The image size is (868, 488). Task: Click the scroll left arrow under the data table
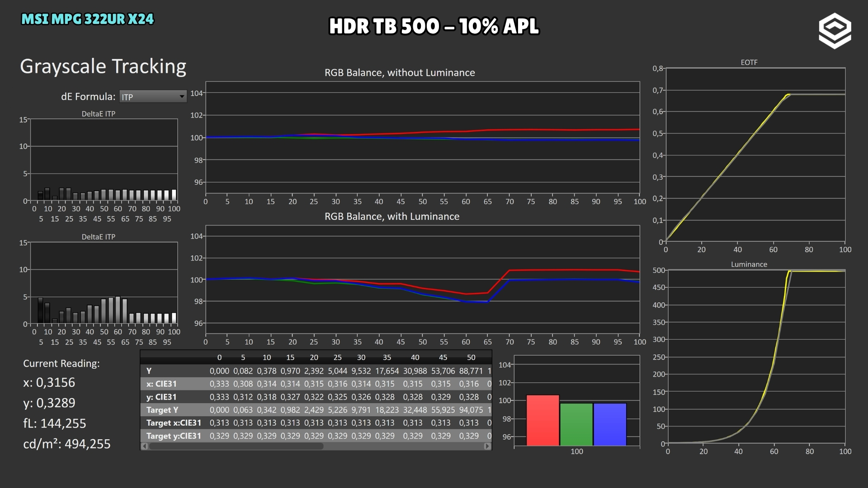coord(145,446)
